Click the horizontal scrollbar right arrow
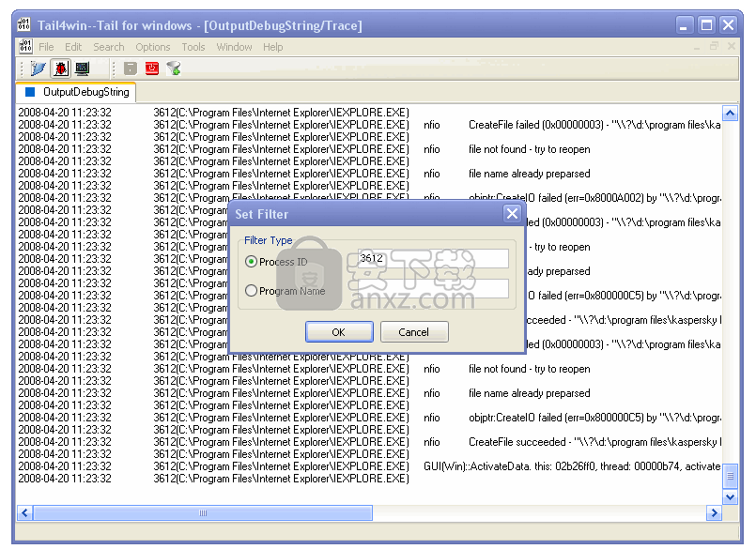 click(714, 512)
